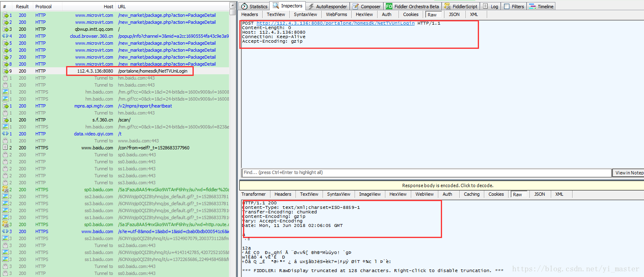This screenshot has width=644, height=277.
Task: Select the /v2/mpns/report/heartbeat session row
Action: tap(115, 106)
